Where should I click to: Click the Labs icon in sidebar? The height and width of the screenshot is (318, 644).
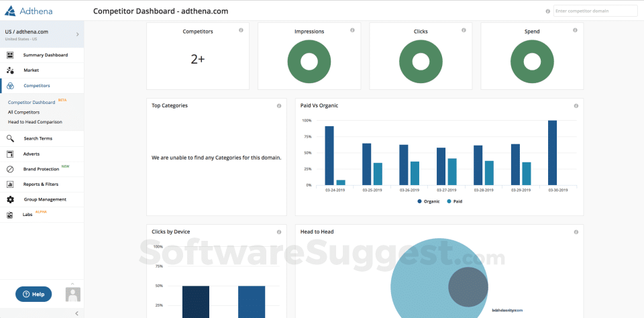tap(10, 215)
